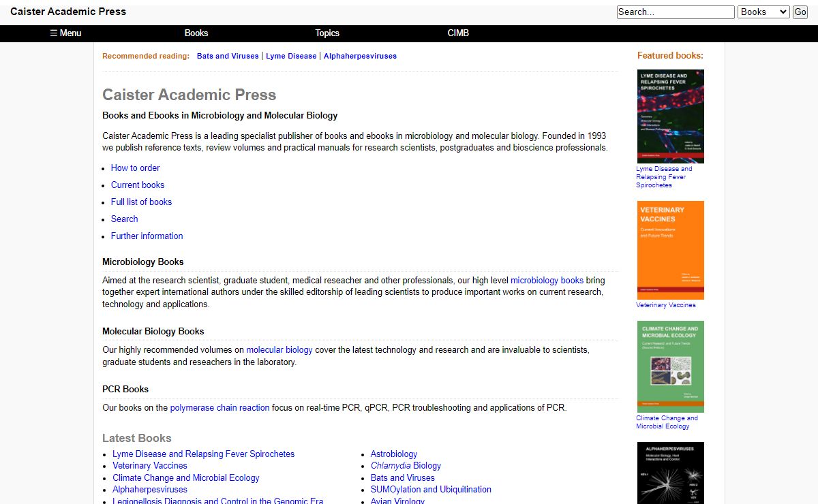Open the Avian Virology book link

[x=397, y=501]
